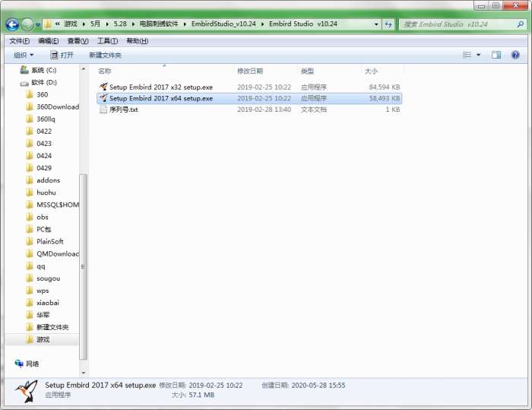Open the 文件(F) menu
Image resolution: width=532 pixels, height=410 pixels.
(x=19, y=41)
